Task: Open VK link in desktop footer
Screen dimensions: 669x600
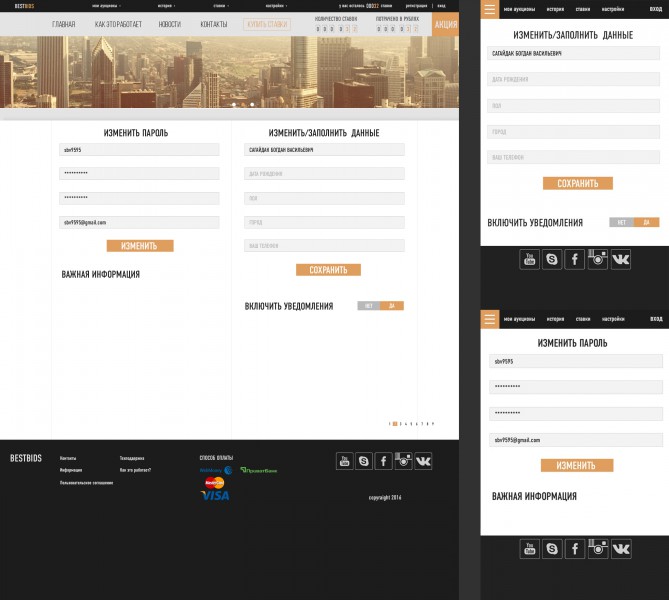Action: tap(423, 461)
